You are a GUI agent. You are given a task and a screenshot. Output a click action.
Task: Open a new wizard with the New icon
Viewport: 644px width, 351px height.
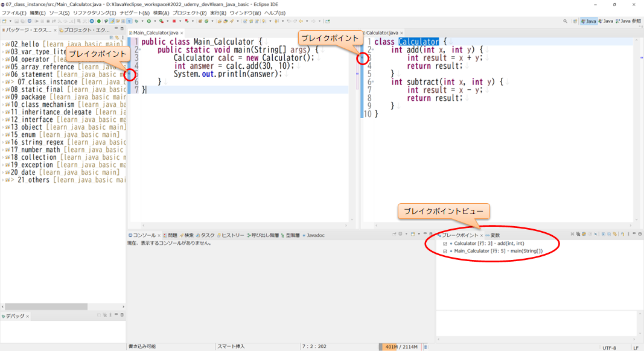coord(5,20)
